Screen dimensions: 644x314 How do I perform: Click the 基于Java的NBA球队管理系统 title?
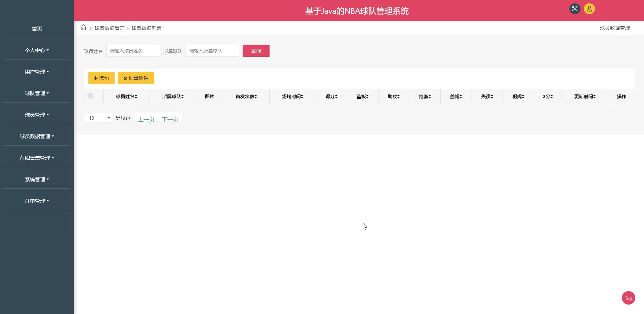357,11
